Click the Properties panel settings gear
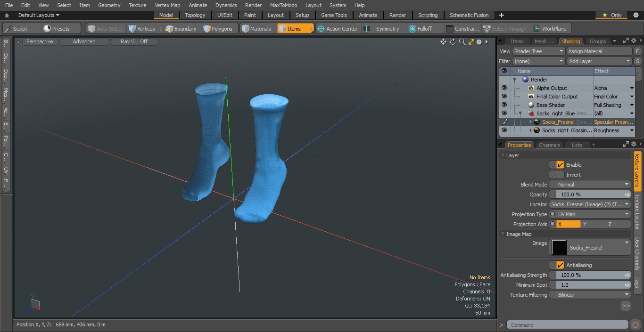 (x=634, y=145)
